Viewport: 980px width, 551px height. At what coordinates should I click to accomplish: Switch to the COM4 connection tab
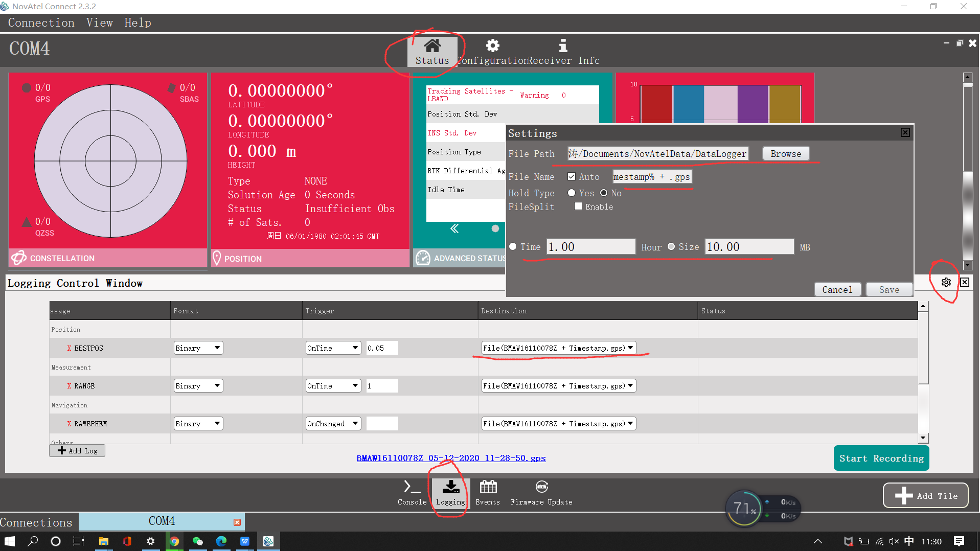coord(162,521)
